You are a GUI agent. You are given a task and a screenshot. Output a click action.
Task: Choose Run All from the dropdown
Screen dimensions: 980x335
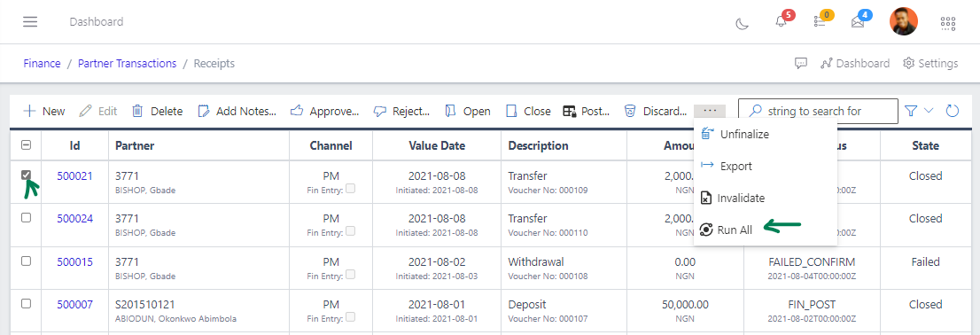(x=765, y=230)
